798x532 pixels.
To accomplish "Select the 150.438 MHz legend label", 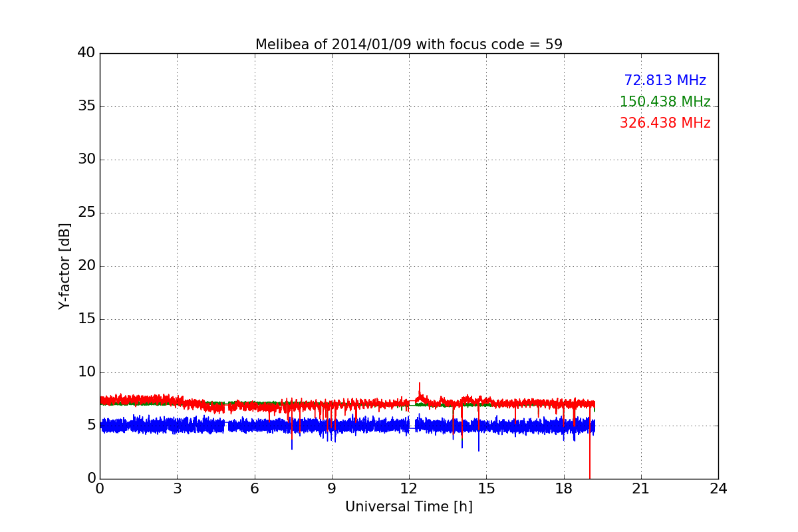I will pos(665,102).
